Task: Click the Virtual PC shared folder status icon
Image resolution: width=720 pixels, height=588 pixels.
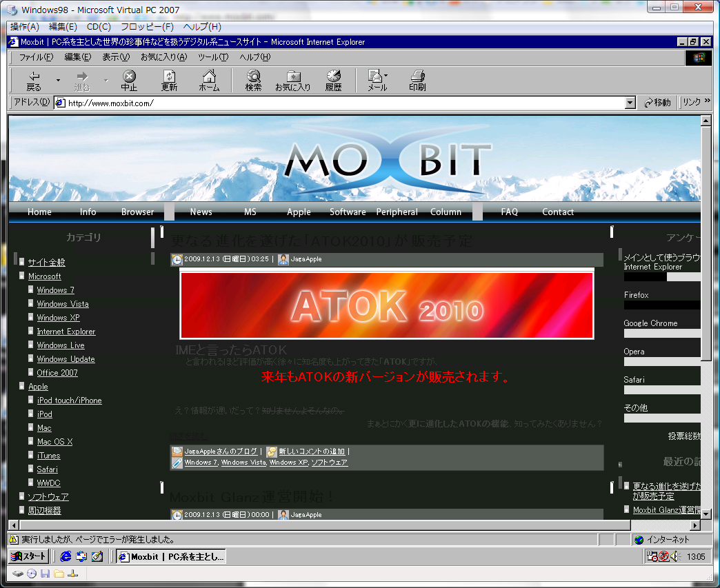Action: point(59,574)
